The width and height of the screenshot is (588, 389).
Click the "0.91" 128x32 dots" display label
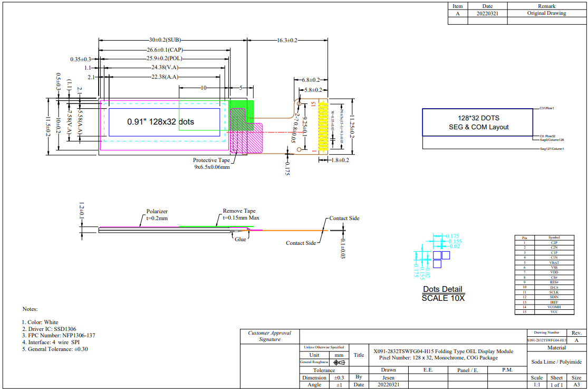[160, 122]
